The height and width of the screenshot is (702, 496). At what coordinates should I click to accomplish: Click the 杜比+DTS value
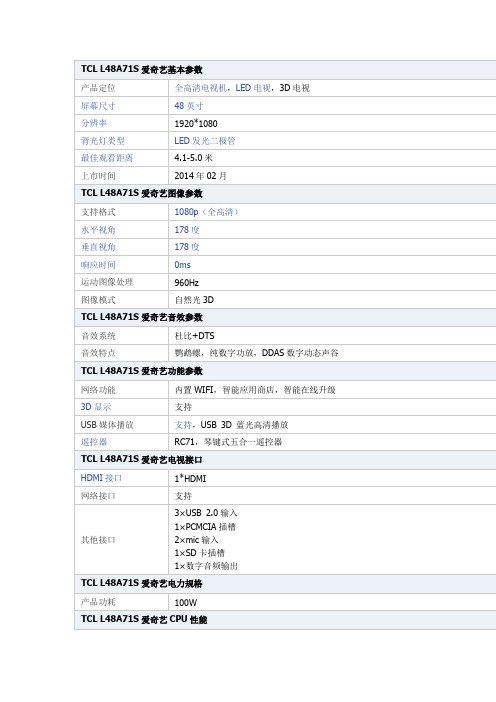(194, 336)
